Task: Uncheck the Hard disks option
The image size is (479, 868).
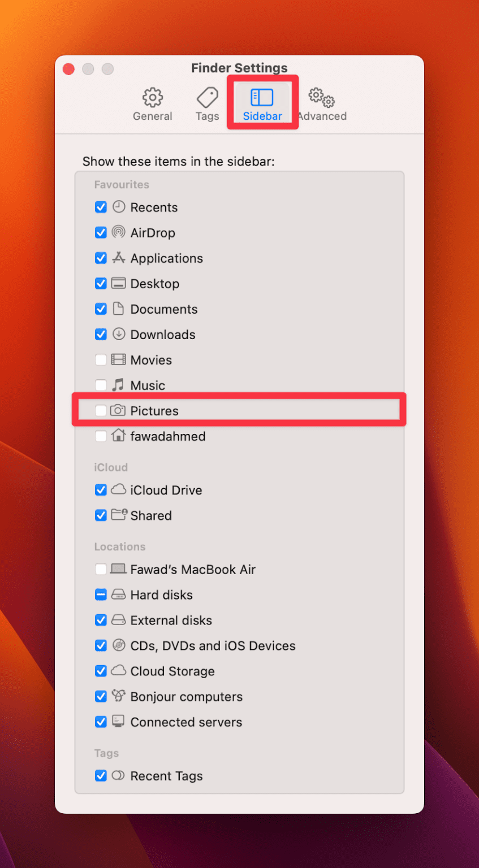Action: (x=101, y=594)
